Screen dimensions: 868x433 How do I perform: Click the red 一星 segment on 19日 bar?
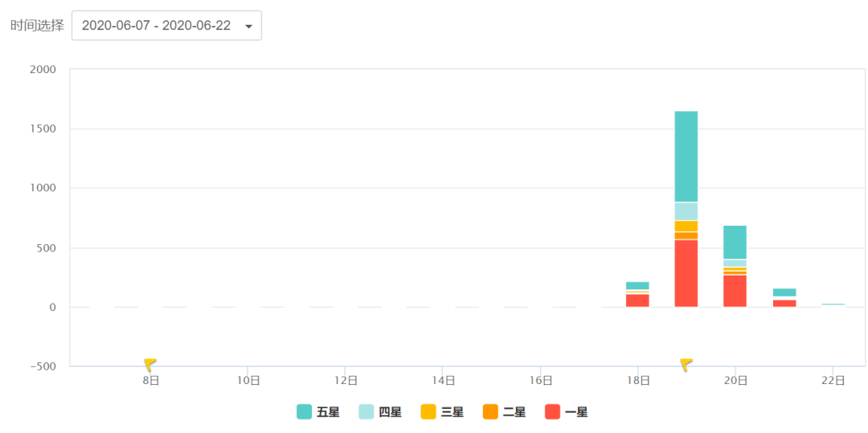[686, 273]
